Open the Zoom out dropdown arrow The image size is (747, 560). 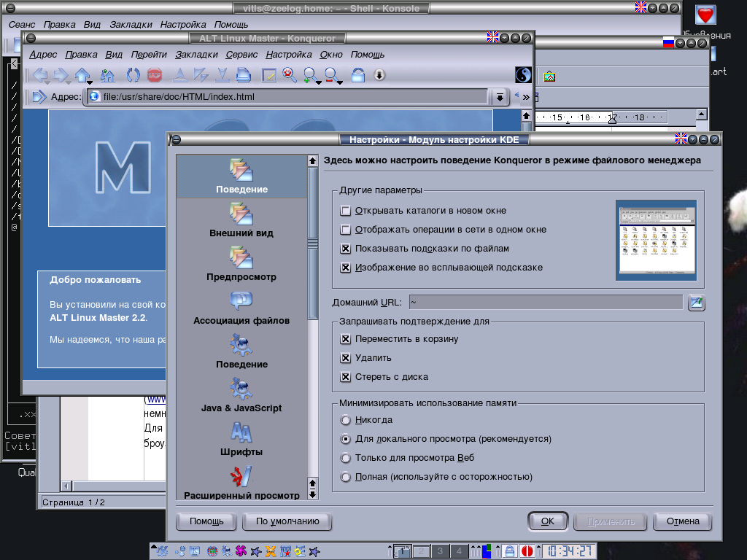pos(340,82)
